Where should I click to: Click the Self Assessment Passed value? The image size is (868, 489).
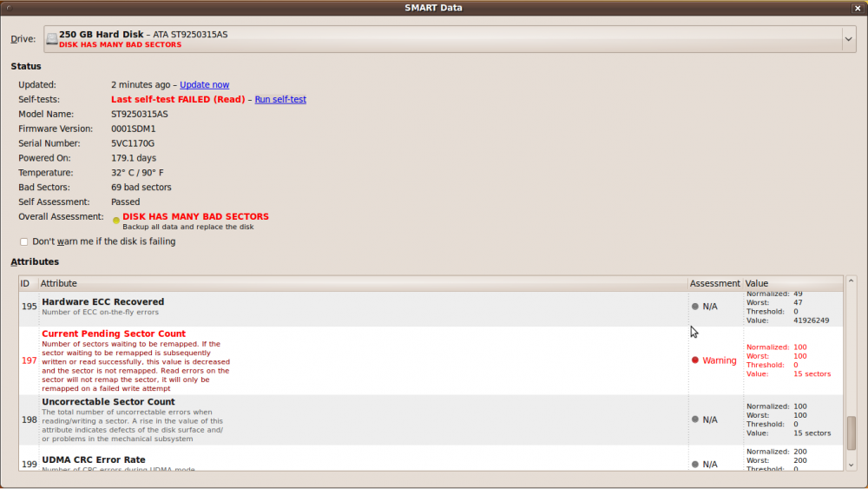126,202
